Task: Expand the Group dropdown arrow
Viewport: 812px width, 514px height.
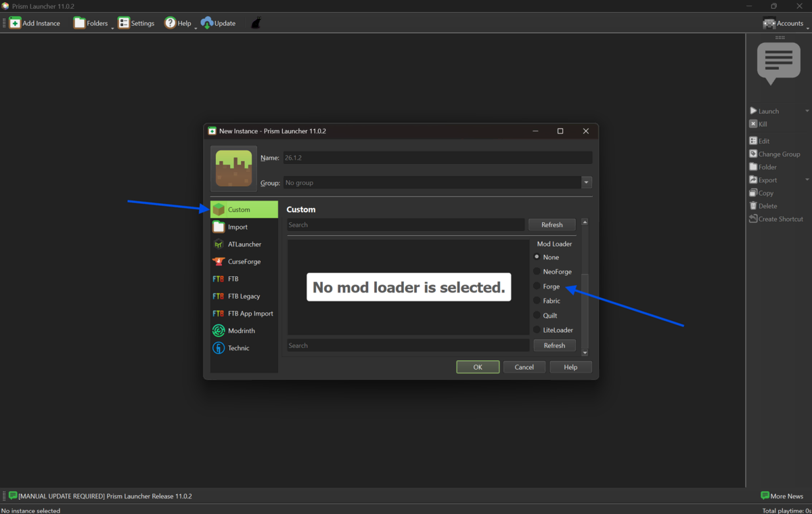Action: [x=587, y=183]
